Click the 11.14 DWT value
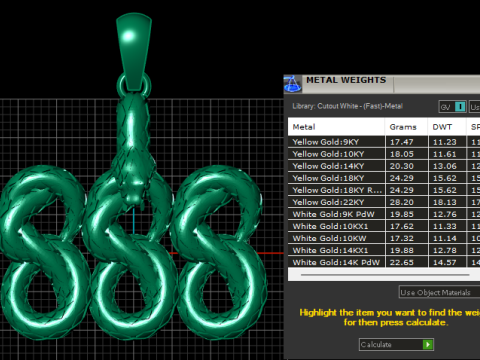This screenshot has width=480, height=360. 445,238
